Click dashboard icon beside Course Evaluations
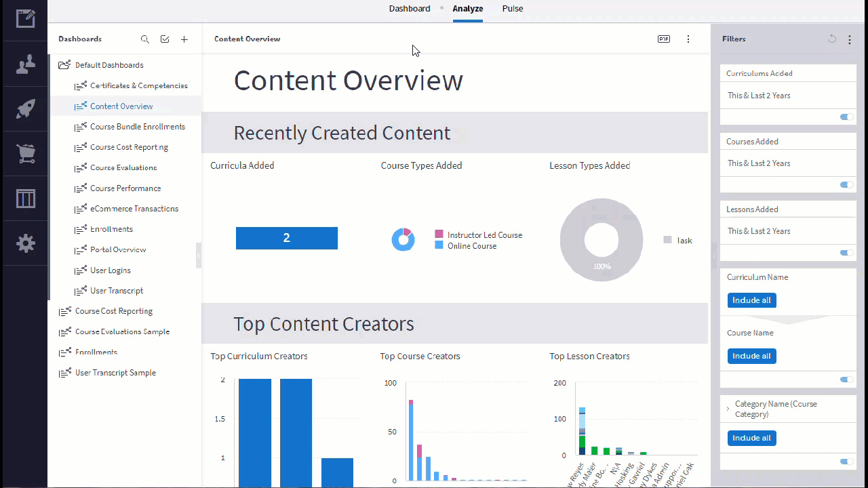This screenshot has width=868, height=488. click(80, 167)
